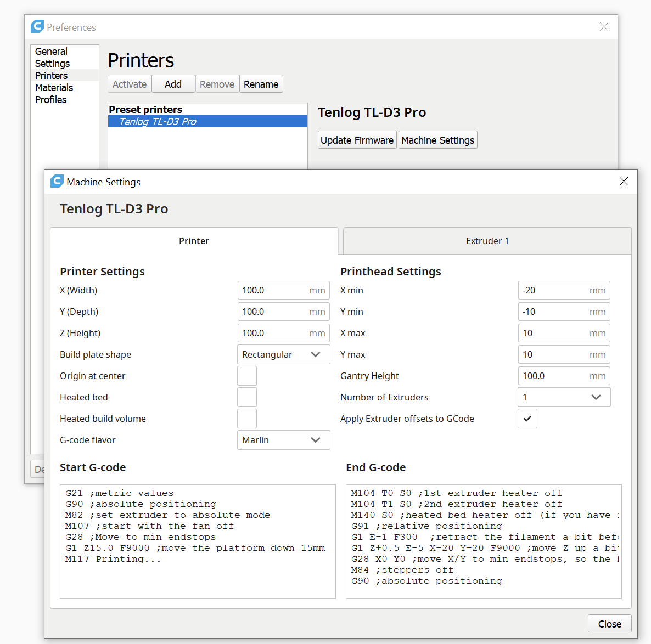Enable the Heated bed checkbox
Image resolution: width=651 pixels, height=644 pixels.
[247, 397]
